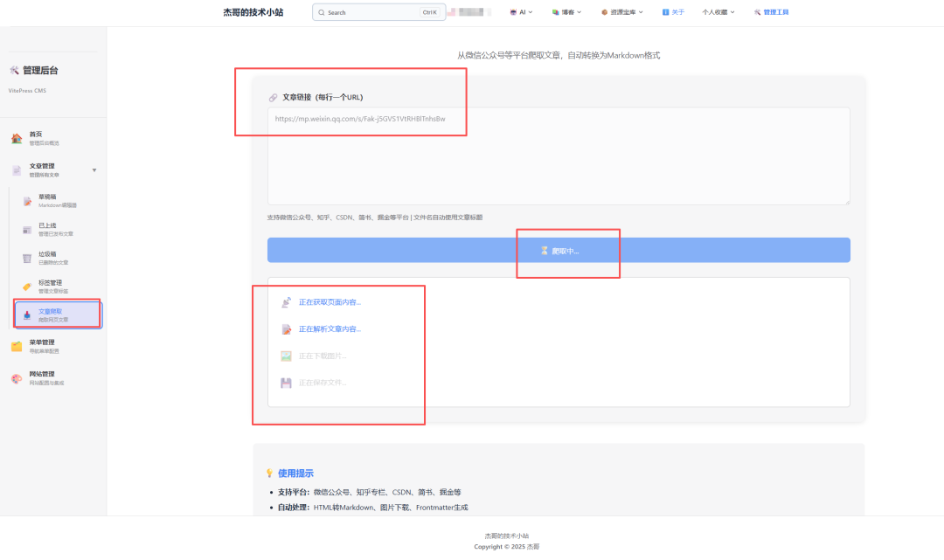Go to the 关于 page

[x=674, y=12]
